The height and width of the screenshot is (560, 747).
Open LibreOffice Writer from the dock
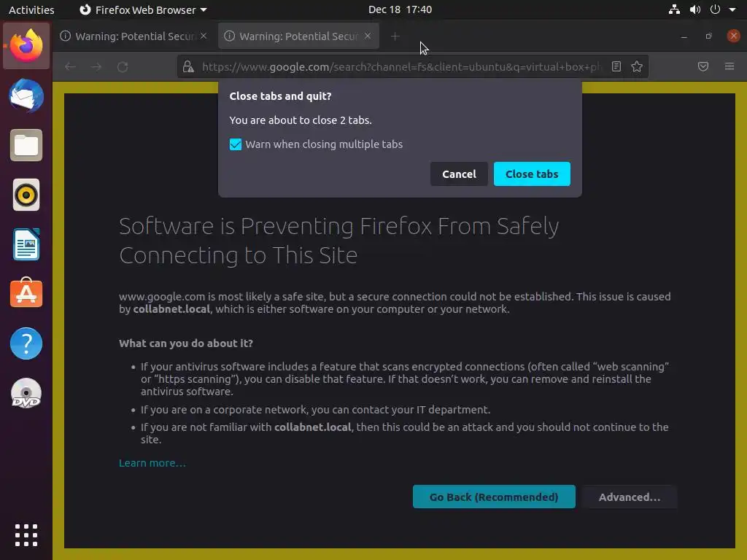(x=26, y=244)
